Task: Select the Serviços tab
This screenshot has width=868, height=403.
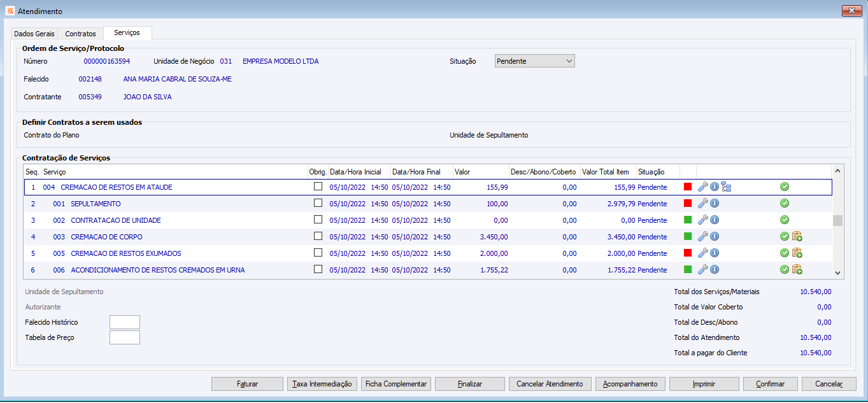Action: click(127, 32)
